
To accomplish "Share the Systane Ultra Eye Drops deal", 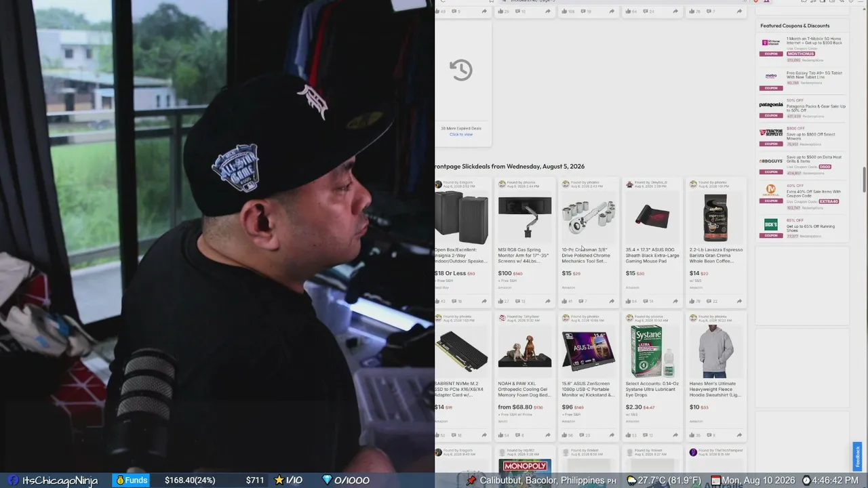I will [x=675, y=435].
